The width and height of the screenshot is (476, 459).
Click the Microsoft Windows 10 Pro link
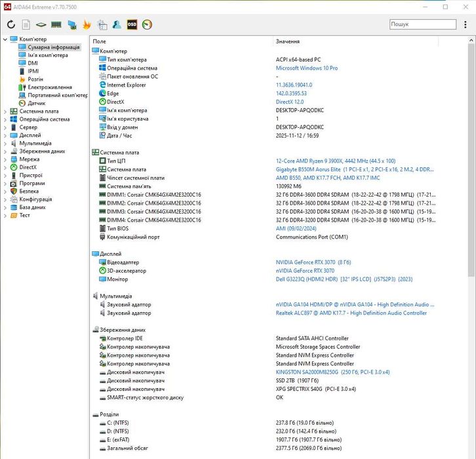pyautogui.click(x=307, y=68)
